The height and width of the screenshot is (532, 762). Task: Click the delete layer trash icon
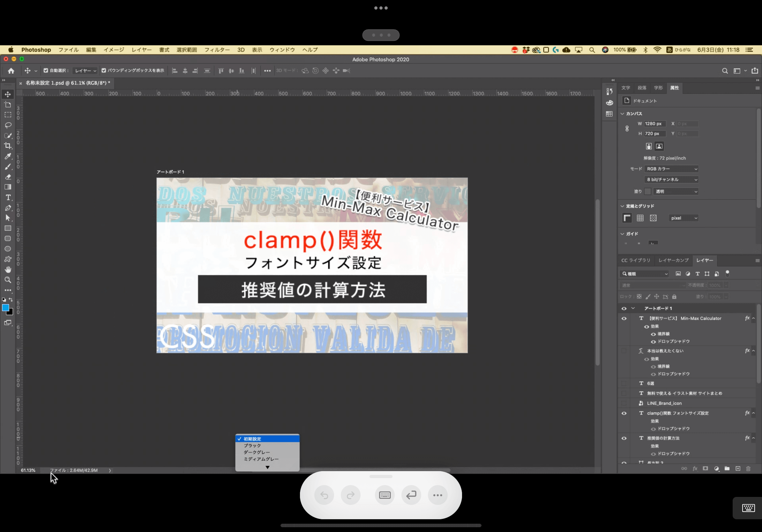point(748,469)
